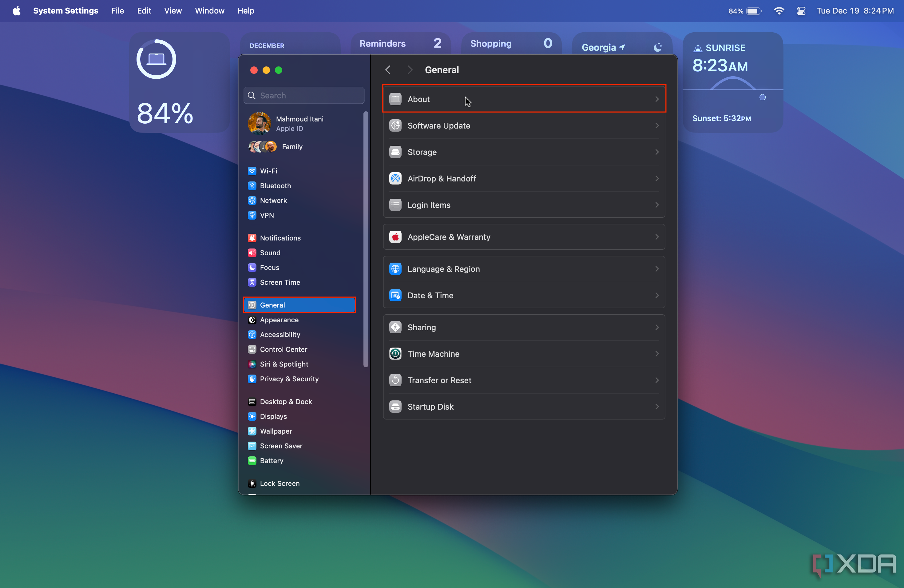
Task: Expand the Storage row chevron
Action: tap(657, 152)
